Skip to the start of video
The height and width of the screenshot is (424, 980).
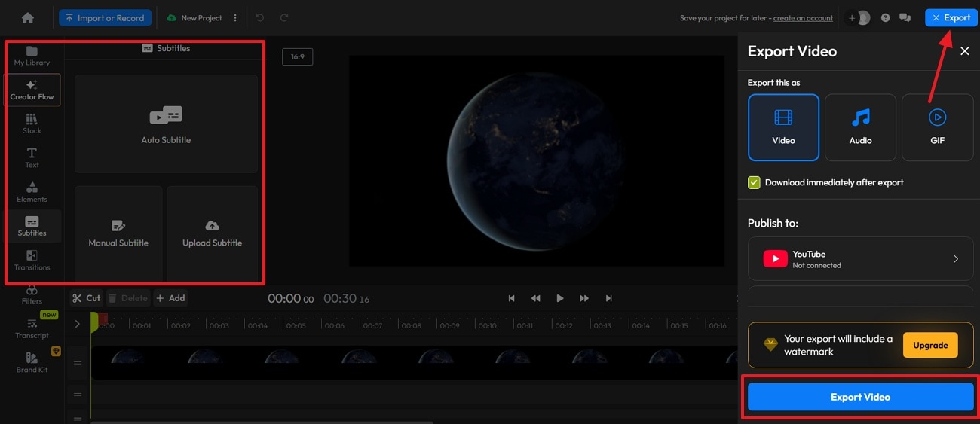511,298
